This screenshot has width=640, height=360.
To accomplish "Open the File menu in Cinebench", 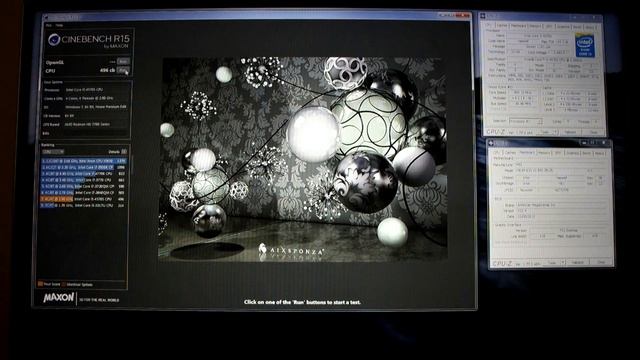I will [x=49, y=25].
